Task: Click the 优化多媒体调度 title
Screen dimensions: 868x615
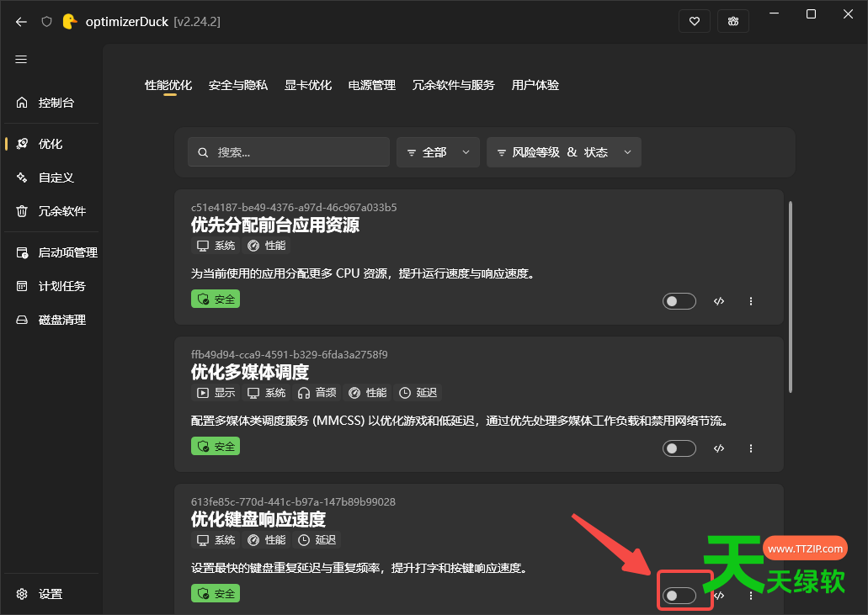Action: tap(250, 372)
